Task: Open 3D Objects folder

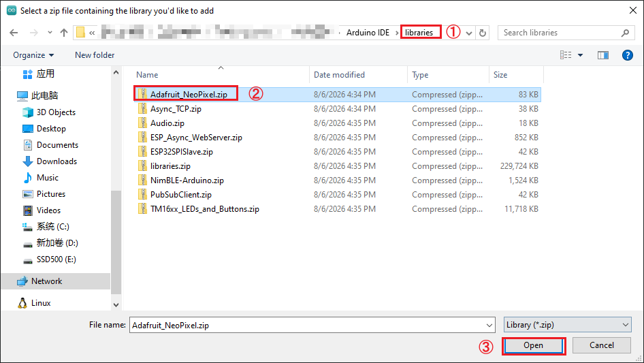Action: tap(56, 112)
